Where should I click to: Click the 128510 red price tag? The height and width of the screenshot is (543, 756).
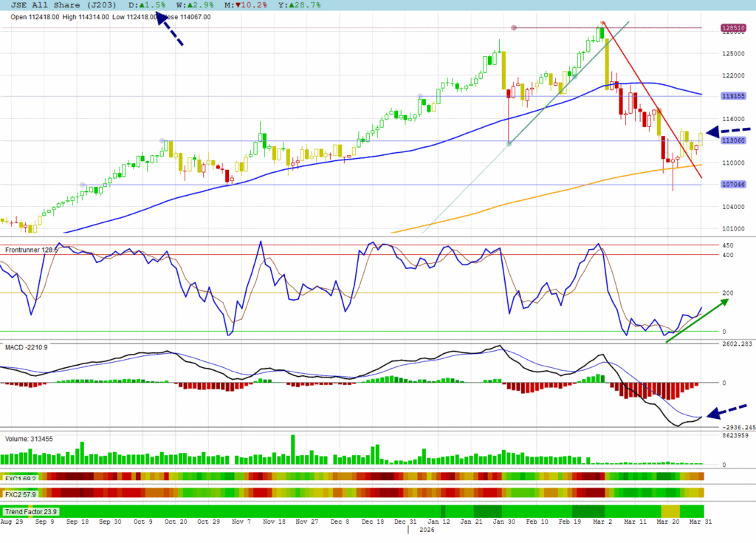(x=730, y=28)
